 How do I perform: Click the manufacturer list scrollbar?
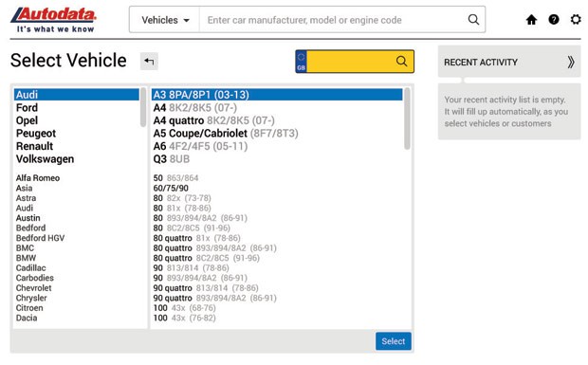pyautogui.click(x=143, y=107)
